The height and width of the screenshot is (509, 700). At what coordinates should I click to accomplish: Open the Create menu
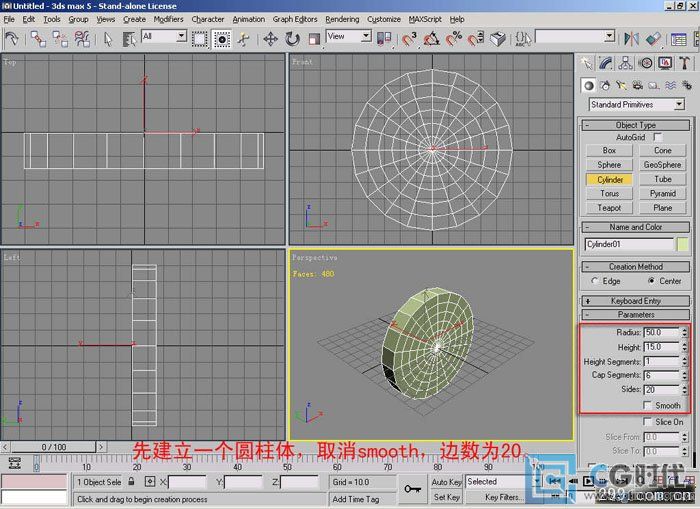[134, 19]
